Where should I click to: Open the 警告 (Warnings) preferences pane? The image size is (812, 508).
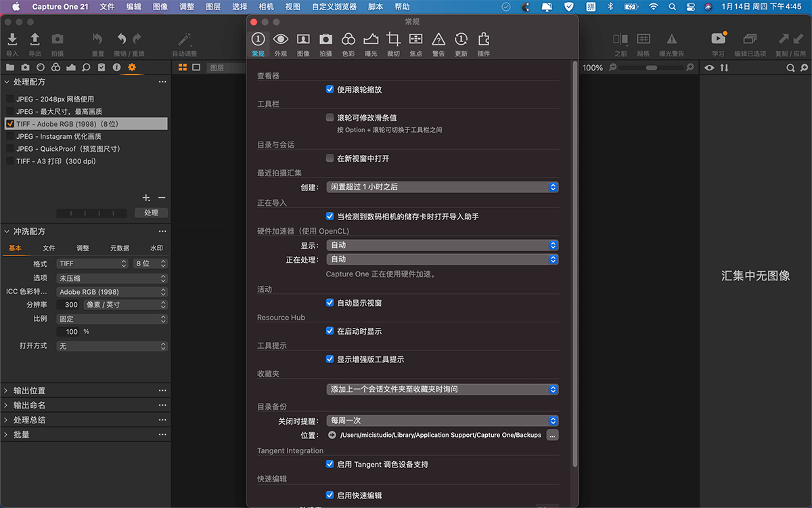tap(438, 44)
